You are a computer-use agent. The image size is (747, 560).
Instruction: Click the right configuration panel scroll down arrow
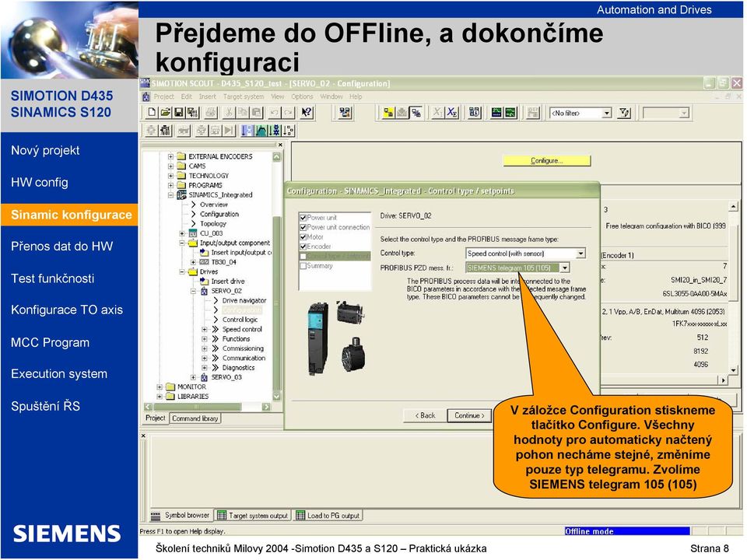(734, 370)
